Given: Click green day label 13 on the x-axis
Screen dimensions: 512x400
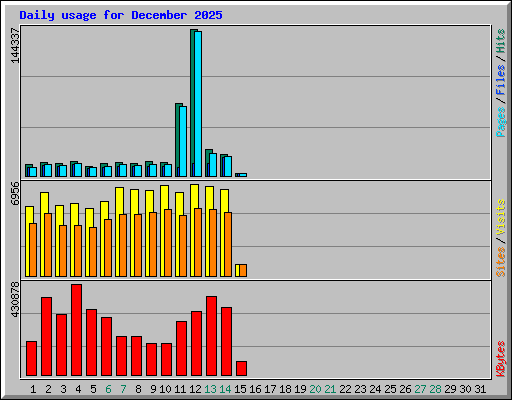Looking at the screenshot, I should pos(210,389).
